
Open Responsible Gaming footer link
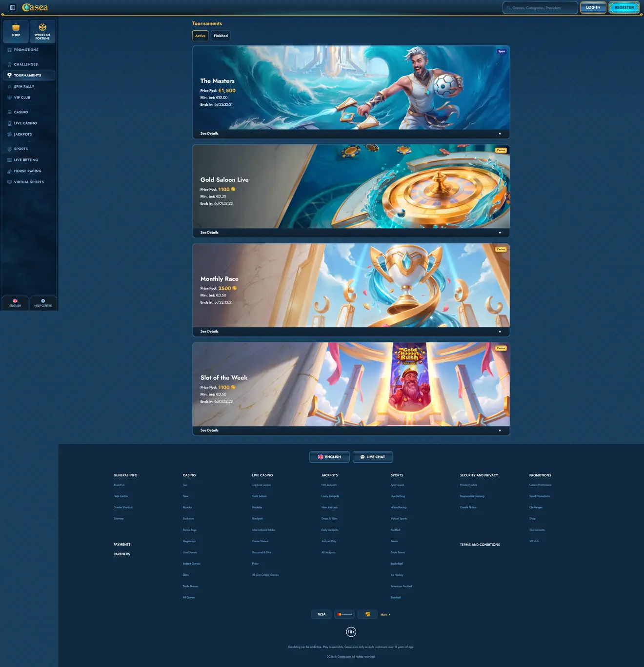pos(472,496)
